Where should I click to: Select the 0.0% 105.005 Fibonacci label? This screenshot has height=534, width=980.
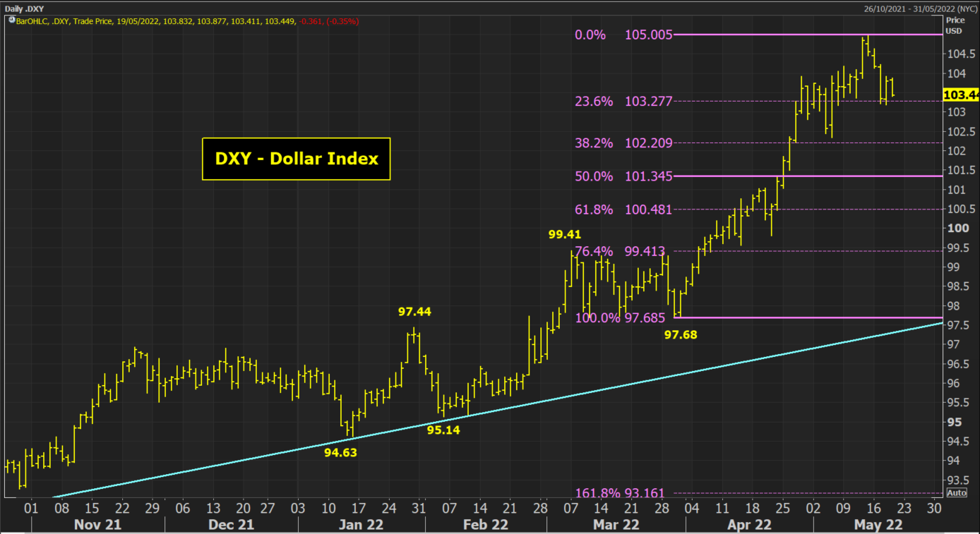pos(624,35)
